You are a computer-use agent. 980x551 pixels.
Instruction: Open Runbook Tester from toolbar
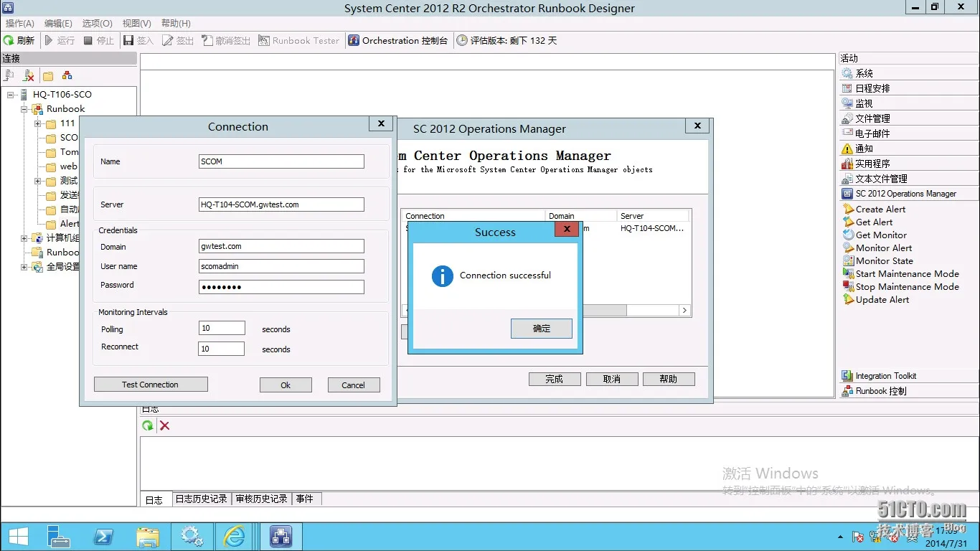(x=299, y=41)
